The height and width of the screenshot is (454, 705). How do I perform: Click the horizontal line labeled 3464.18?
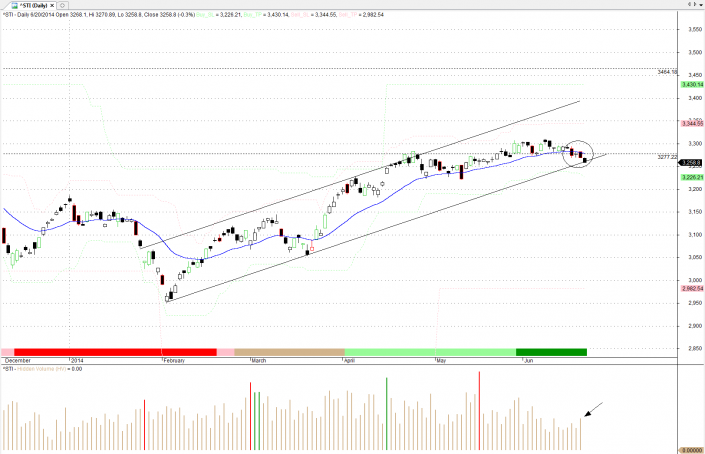(300, 69)
